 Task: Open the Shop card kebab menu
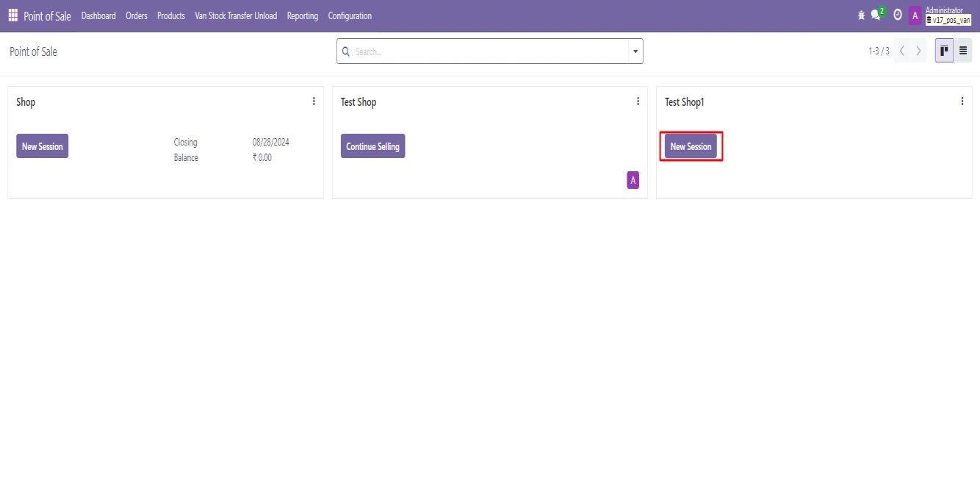click(314, 101)
